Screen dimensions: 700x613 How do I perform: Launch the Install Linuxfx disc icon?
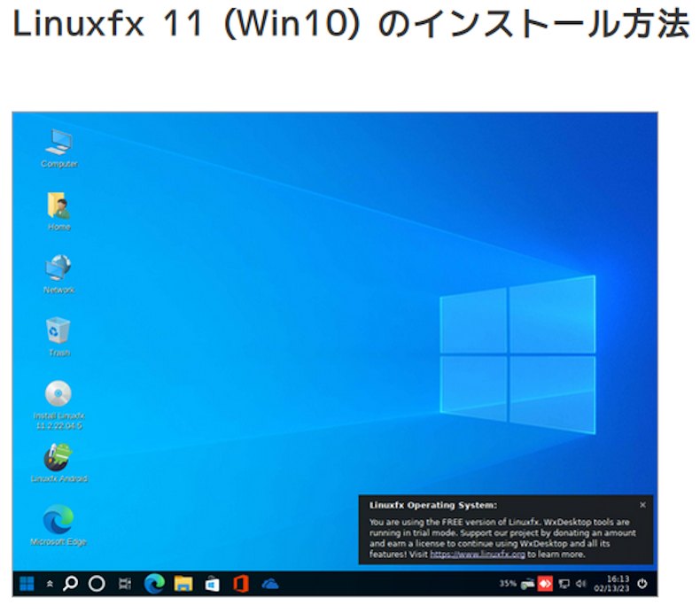(58, 394)
